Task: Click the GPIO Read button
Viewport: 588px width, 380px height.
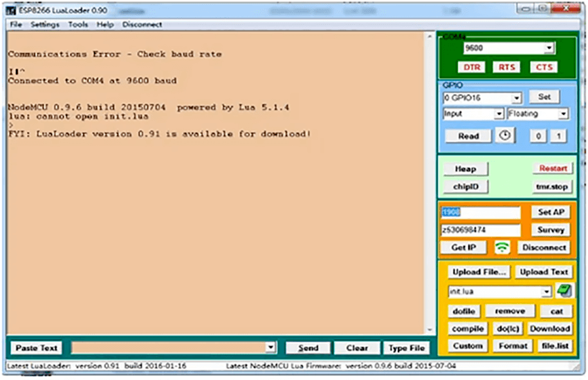Action: tap(468, 136)
